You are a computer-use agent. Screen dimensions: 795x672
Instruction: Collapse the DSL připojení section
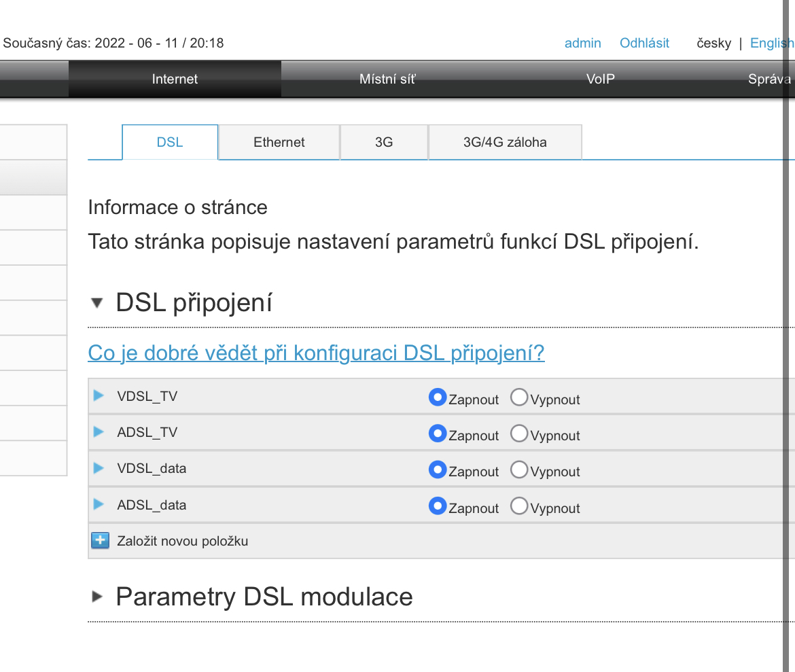click(97, 303)
